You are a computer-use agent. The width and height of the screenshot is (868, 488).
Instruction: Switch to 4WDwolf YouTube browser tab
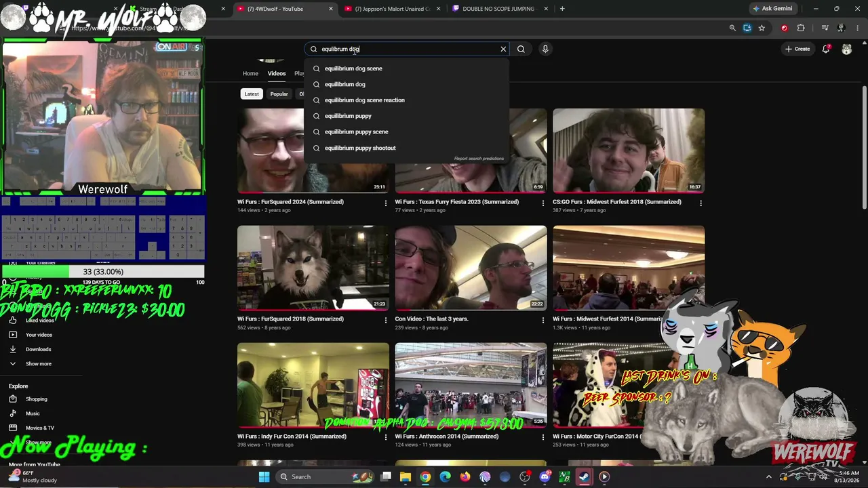point(284,9)
